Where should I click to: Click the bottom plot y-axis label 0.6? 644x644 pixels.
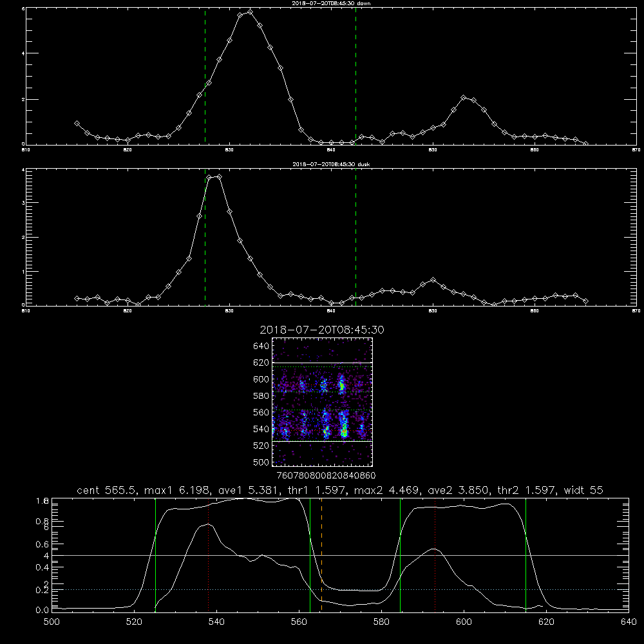coord(43,544)
